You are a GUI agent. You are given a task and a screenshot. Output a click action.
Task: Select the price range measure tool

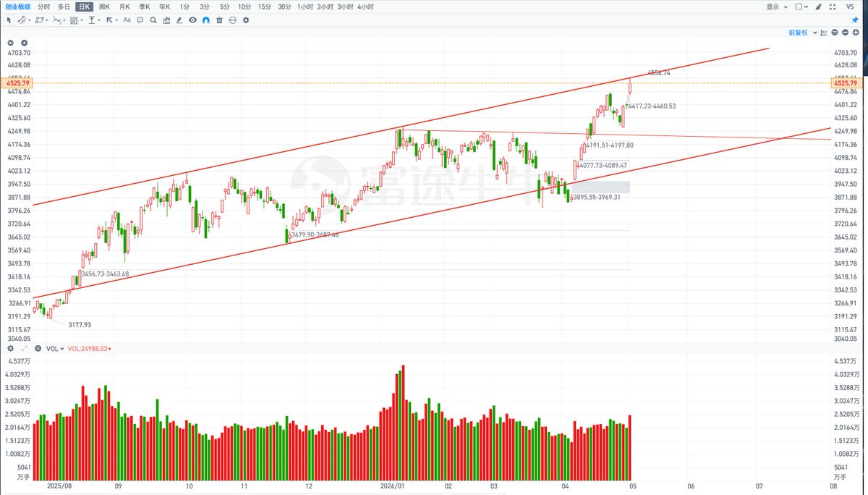[92, 20]
